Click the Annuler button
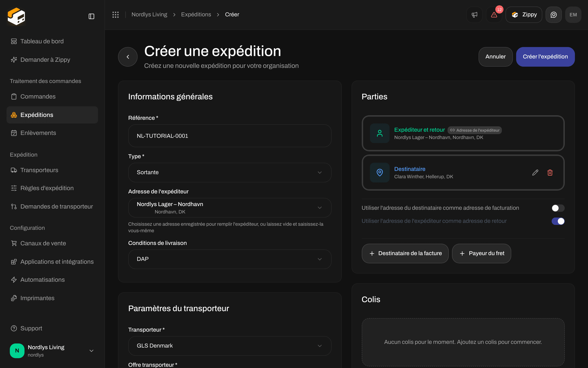 496,57
